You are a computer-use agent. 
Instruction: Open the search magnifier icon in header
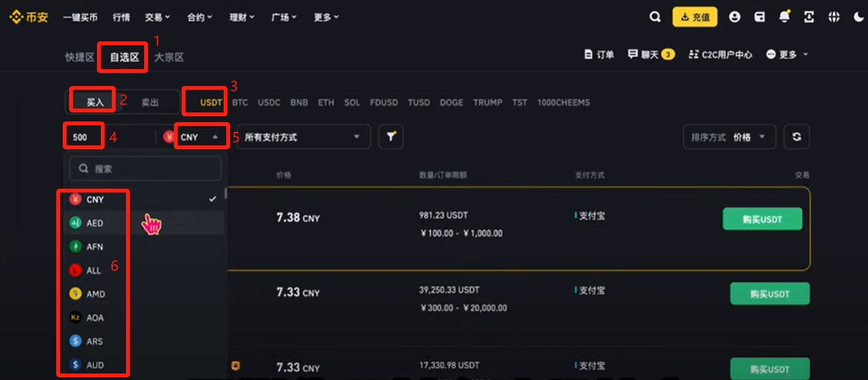(655, 17)
